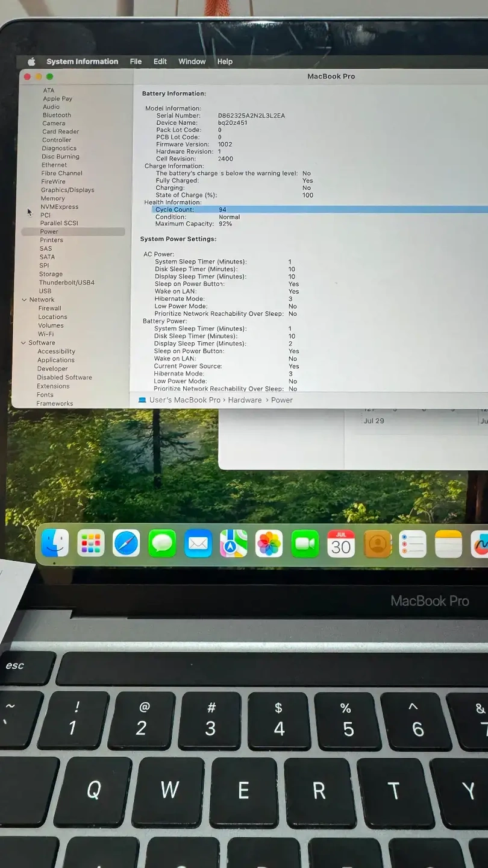The image size is (488, 868).
Task: Open the Messages app icon
Action: [x=162, y=544]
